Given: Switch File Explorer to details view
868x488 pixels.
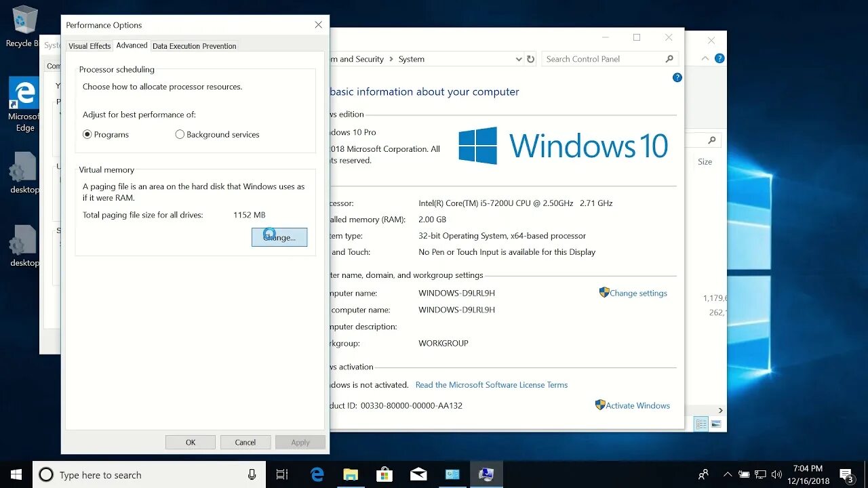Looking at the screenshot, I should tap(701, 424).
